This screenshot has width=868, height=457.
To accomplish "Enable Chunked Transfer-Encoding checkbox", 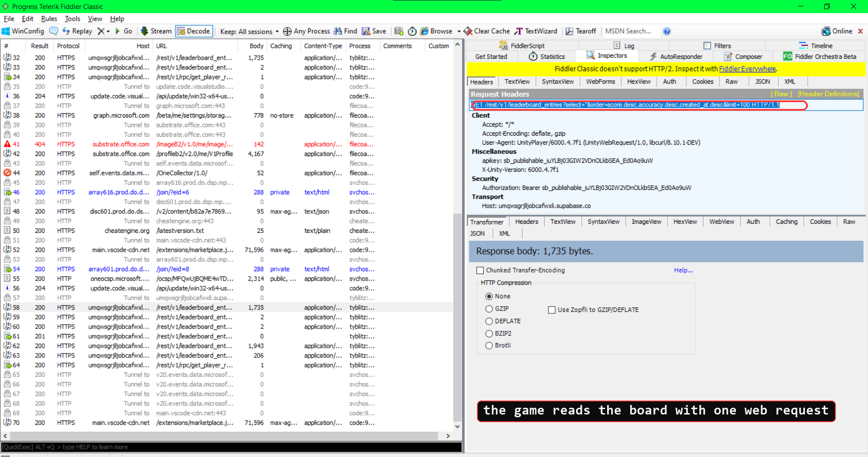I will (x=480, y=270).
